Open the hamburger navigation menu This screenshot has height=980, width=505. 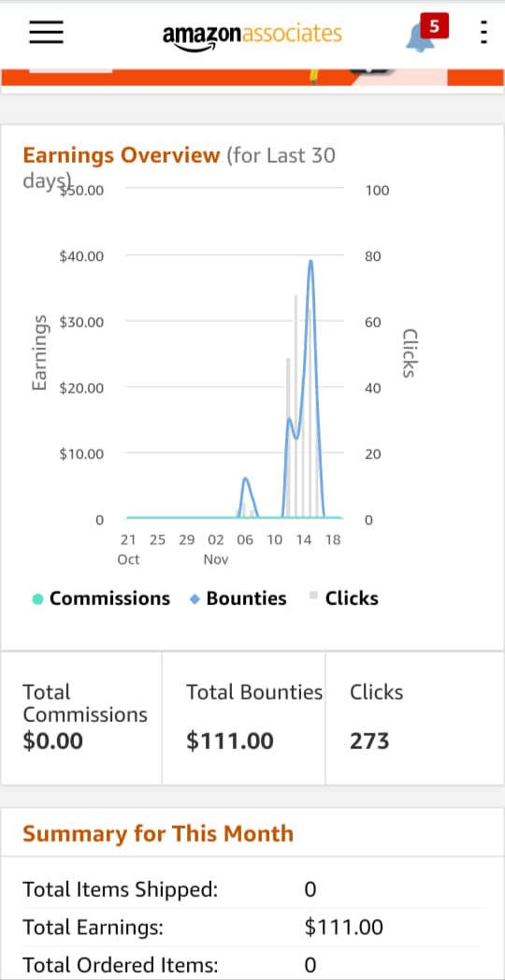(46, 32)
